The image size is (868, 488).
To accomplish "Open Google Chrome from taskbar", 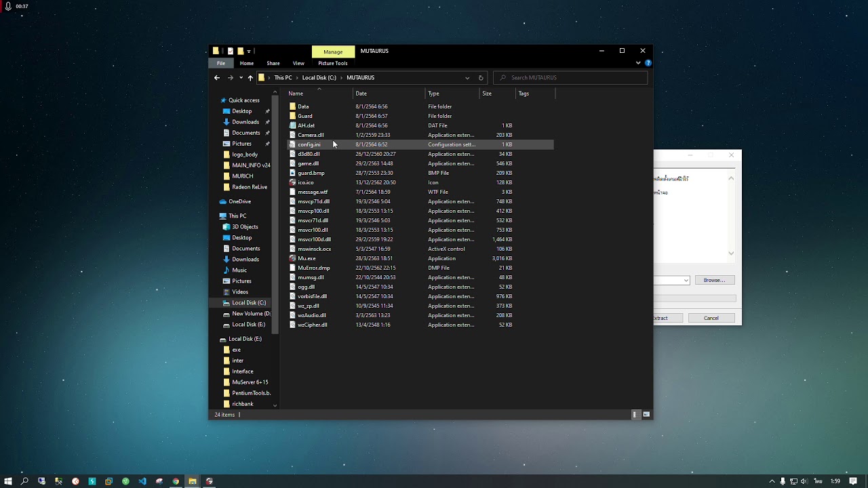I will (176, 481).
